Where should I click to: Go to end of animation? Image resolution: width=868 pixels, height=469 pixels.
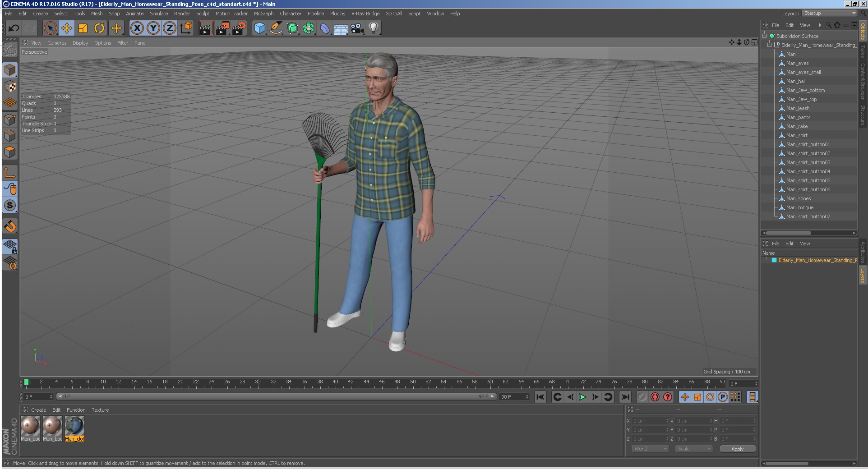(625, 397)
